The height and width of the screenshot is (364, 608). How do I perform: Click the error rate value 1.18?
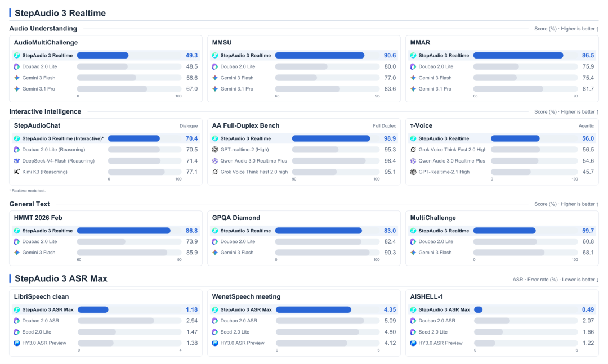191,310
